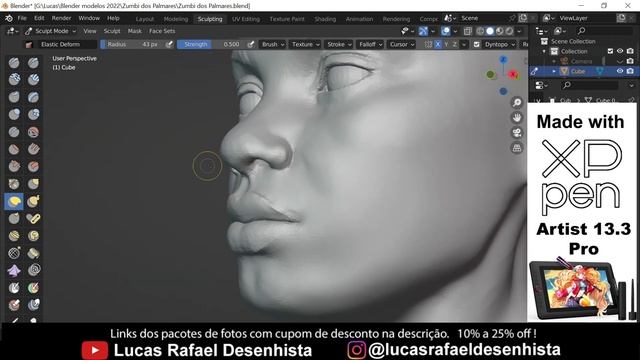Open the Edit menu
Image resolution: width=640 pixels, height=360 pixels.
pyautogui.click(x=39, y=18)
